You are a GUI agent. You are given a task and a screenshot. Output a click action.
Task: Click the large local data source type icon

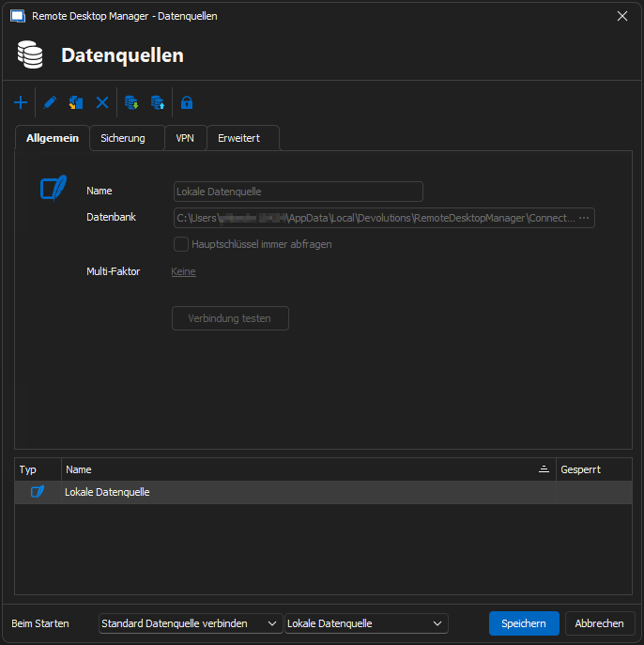pos(54,188)
